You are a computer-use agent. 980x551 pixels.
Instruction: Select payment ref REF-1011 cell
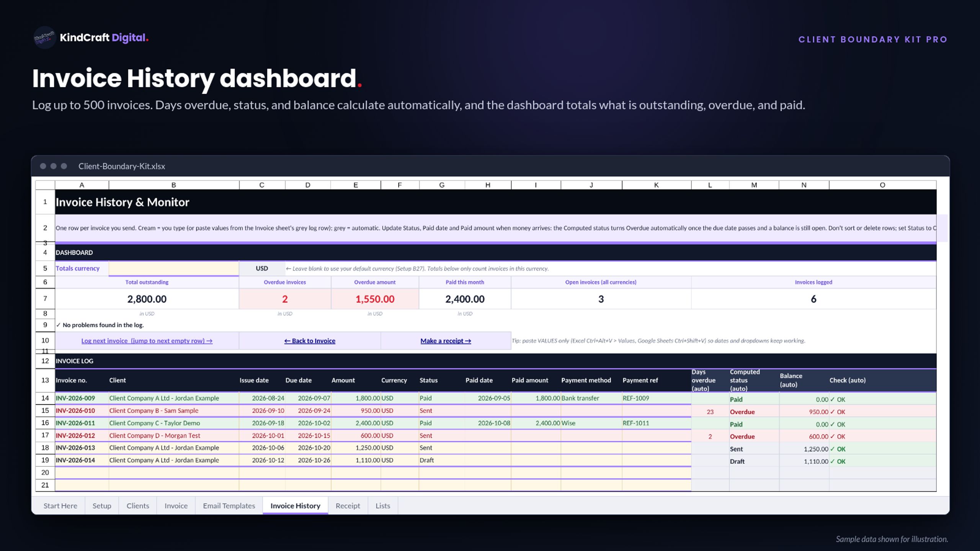pyautogui.click(x=657, y=423)
